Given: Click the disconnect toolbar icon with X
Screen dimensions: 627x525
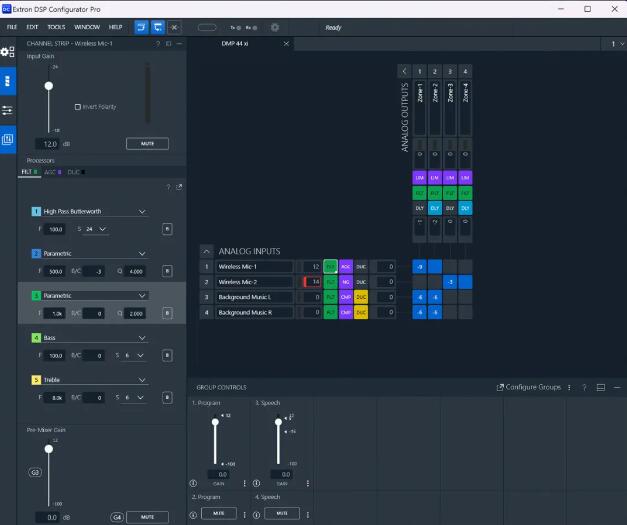Looking at the screenshot, I should point(176,27).
